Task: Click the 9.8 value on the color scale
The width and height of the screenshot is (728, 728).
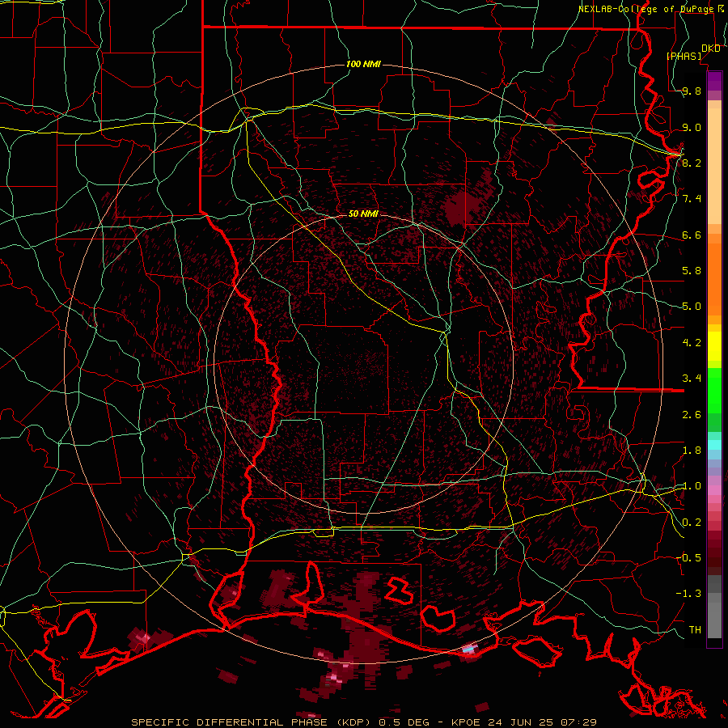Action: [692, 91]
